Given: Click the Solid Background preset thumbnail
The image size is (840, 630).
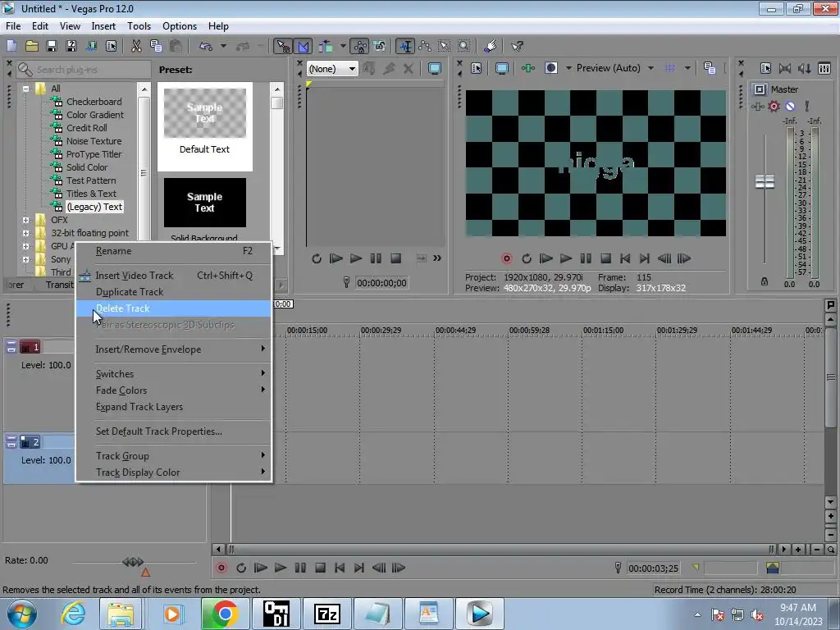Looking at the screenshot, I should [204, 203].
